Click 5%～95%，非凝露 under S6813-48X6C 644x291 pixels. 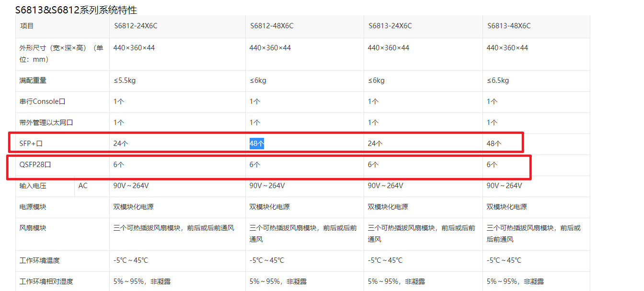516,281
